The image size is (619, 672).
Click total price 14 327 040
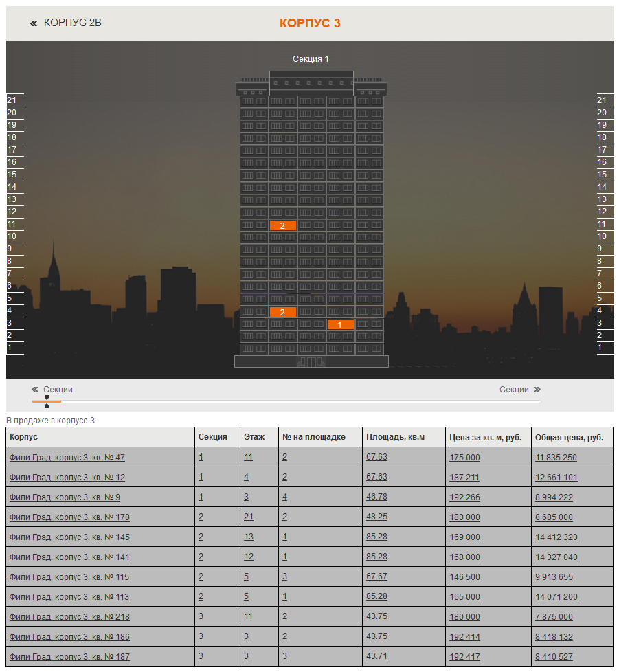click(556, 557)
